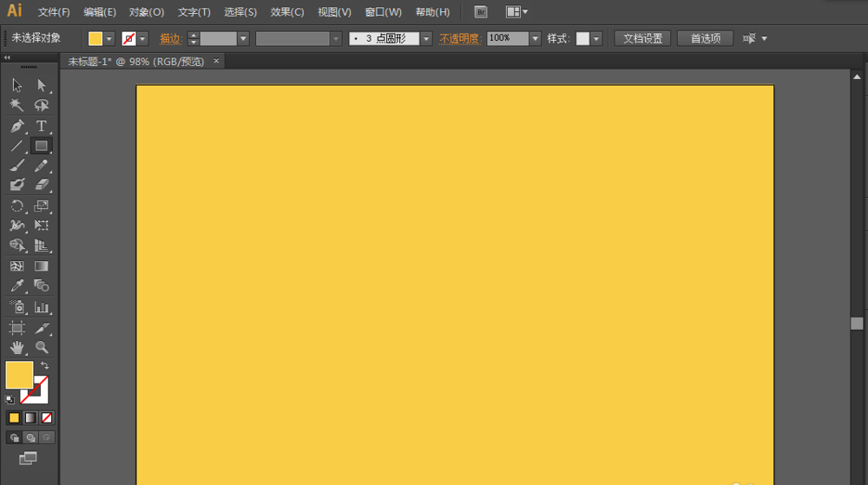Select the Artboard tool
This screenshot has width=868, height=485.
tap(16, 327)
